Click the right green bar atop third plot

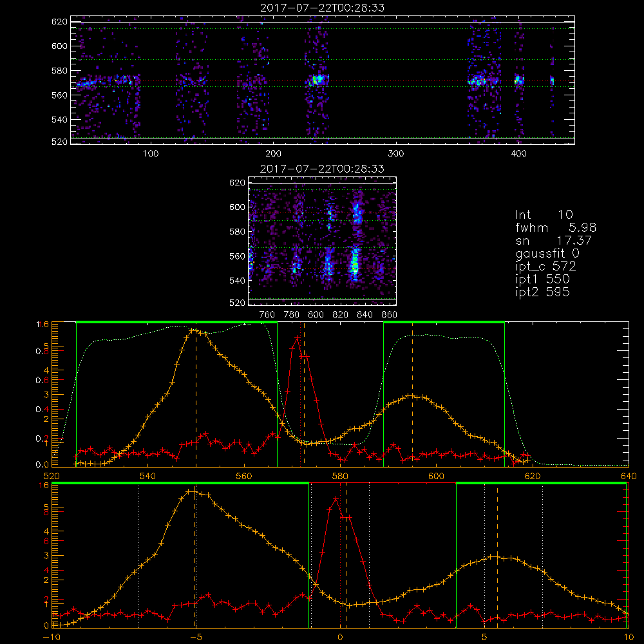(x=444, y=322)
